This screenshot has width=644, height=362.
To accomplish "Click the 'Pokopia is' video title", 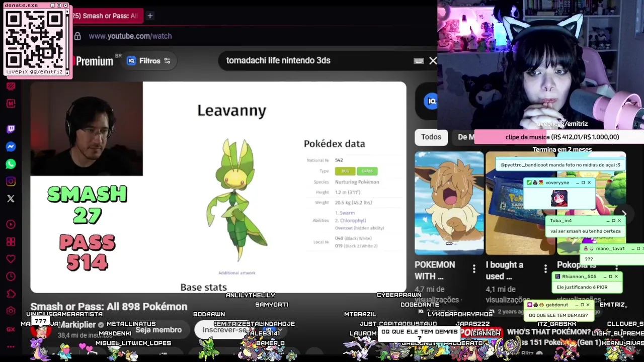I will pyautogui.click(x=577, y=265).
